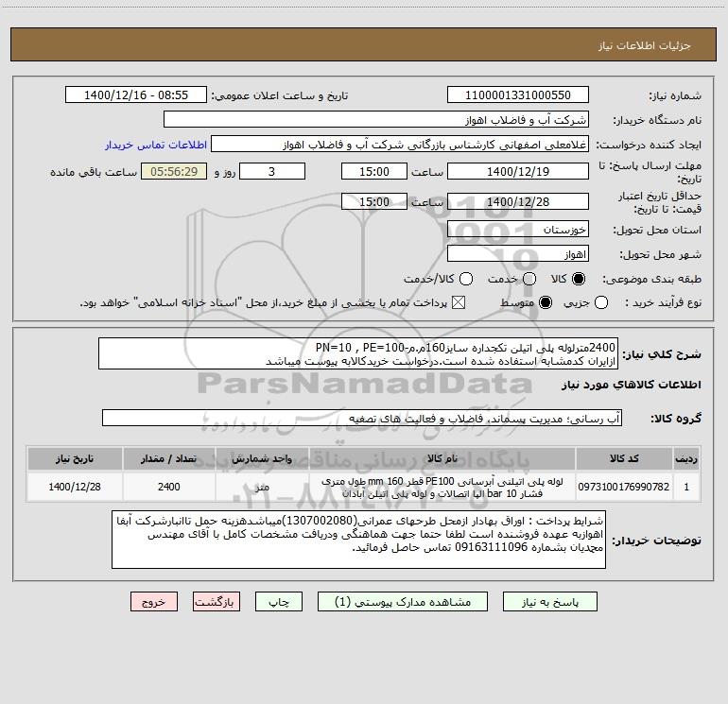Viewport: 728px width, 704px height.
Task: Click the پاسخ به نیاز button
Action: click(550, 602)
